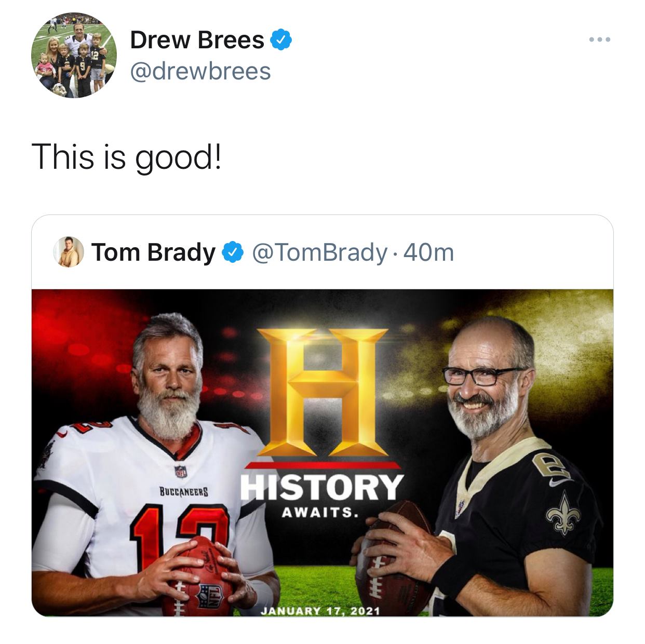Click Tom Brady's verified checkmark badge
Image resolution: width=645 pixels, height=644 pixels.
233,252
